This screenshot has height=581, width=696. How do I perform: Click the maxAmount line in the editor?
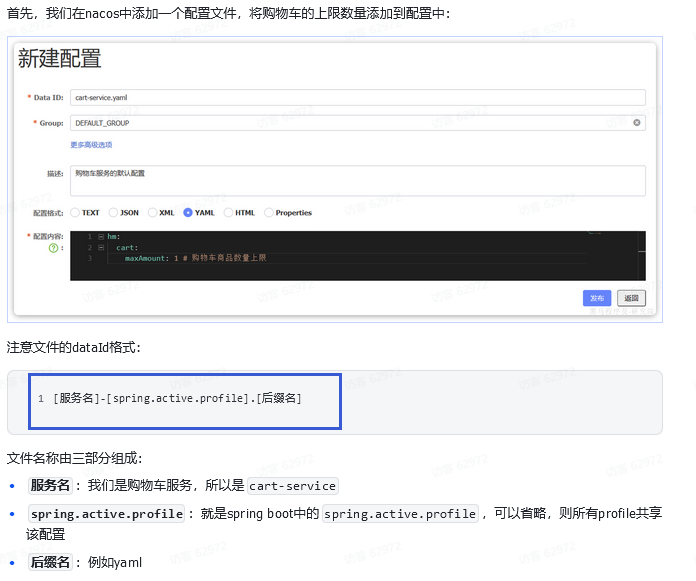pos(195,258)
